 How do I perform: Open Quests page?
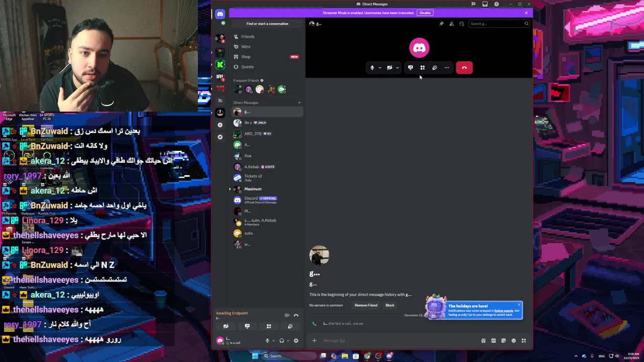point(267,67)
